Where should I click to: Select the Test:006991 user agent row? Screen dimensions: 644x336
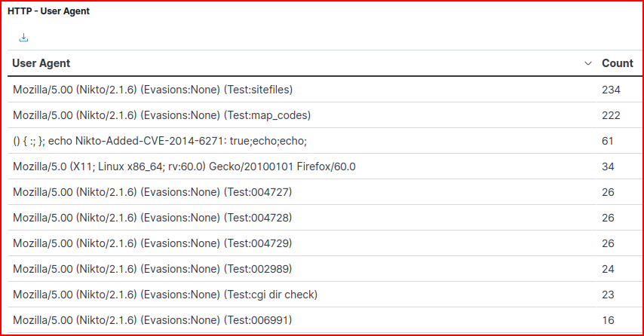tap(152, 320)
